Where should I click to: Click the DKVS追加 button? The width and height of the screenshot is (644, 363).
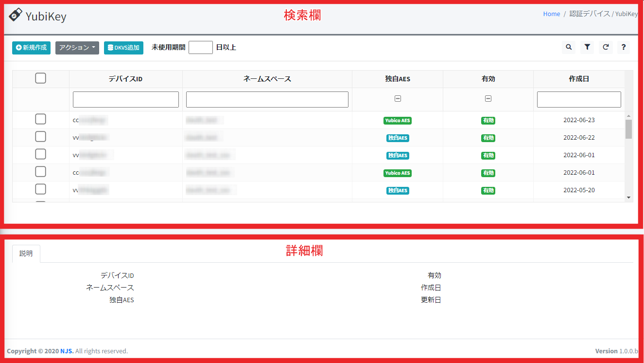123,48
